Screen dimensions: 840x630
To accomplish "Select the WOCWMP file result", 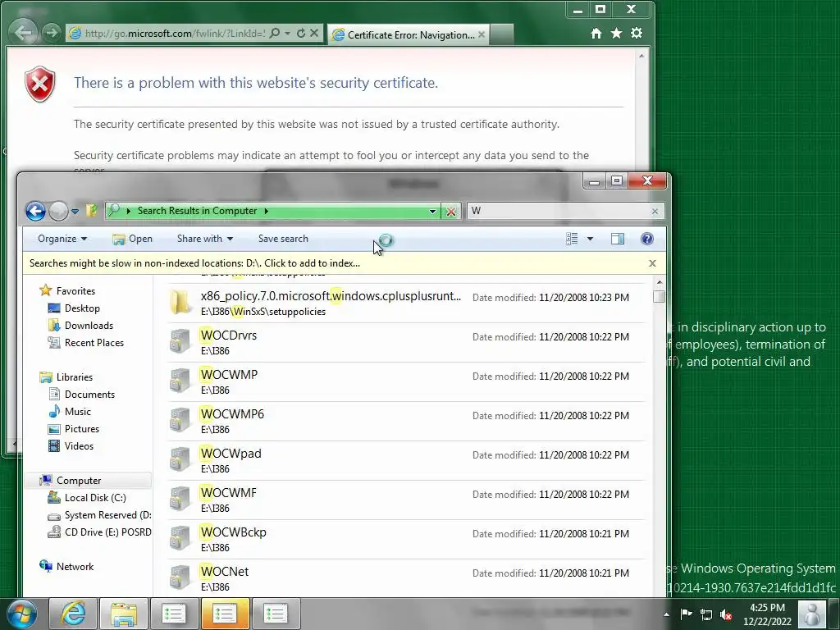I will pyautogui.click(x=406, y=382).
